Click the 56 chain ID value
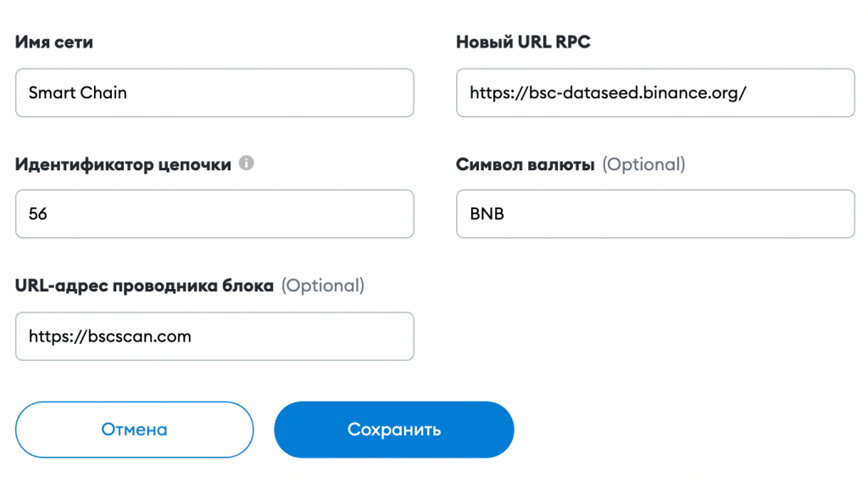Viewport: 868px width, 477px height. [37, 214]
